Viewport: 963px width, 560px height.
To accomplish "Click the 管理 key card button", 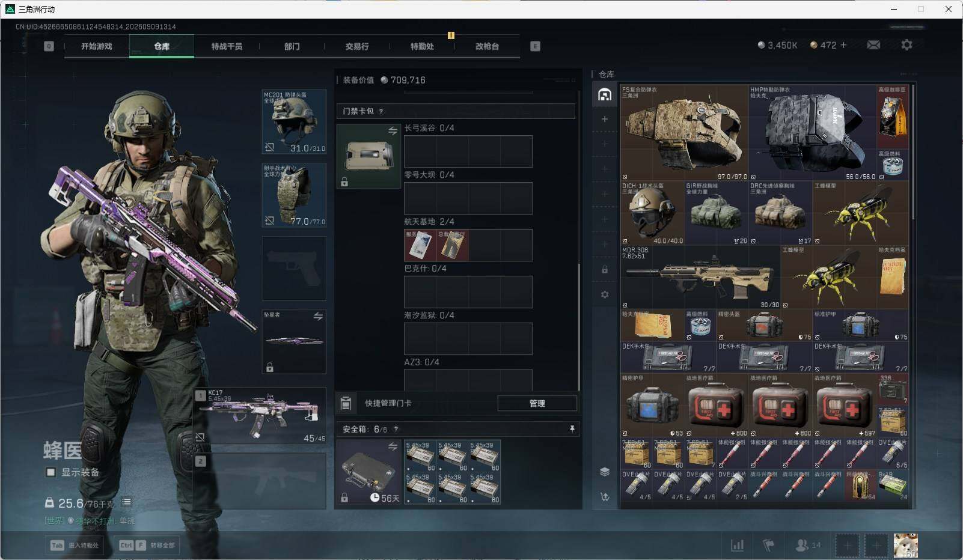I will (x=537, y=403).
